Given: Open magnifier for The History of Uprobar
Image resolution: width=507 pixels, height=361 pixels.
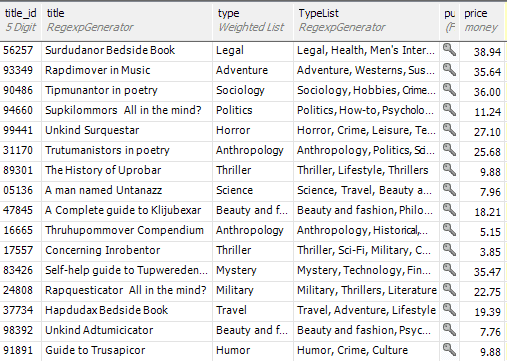Looking at the screenshot, I should tap(449, 170).
